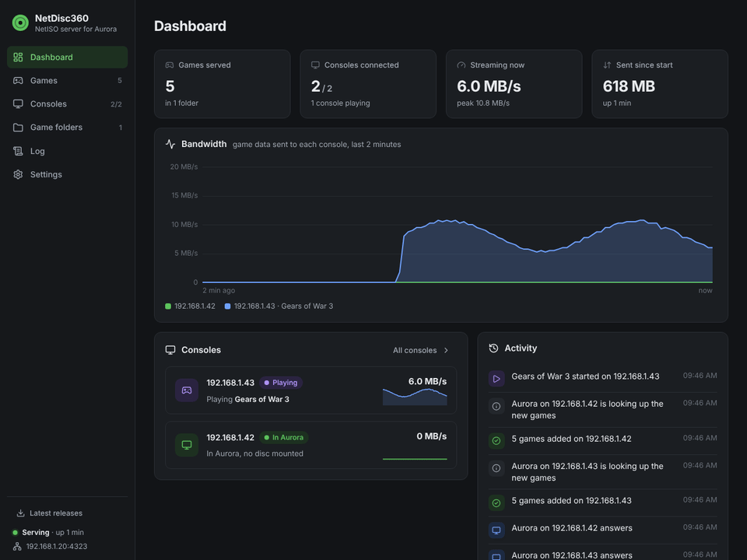Click the Playing status badge
The height and width of the screenshot is (560, 747).
point(281,383)
